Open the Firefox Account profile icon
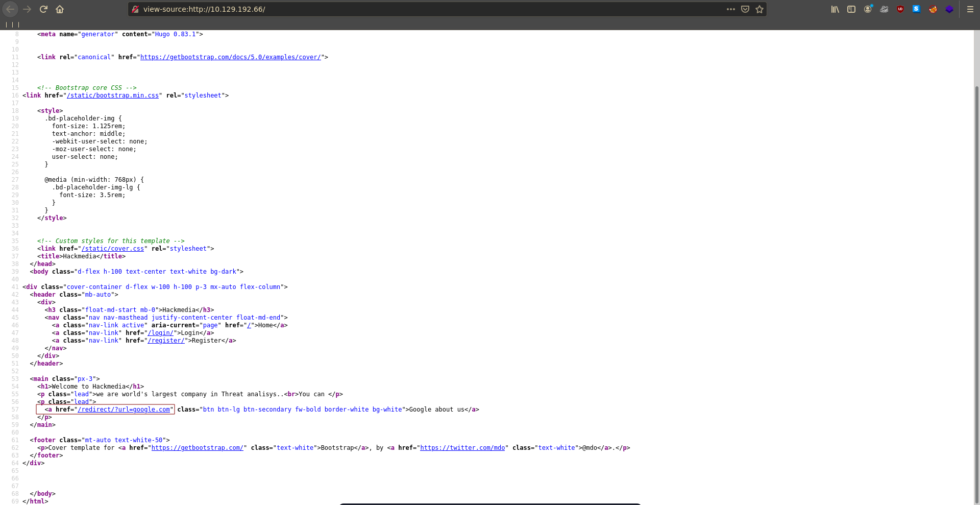 (x=868, y=9)
